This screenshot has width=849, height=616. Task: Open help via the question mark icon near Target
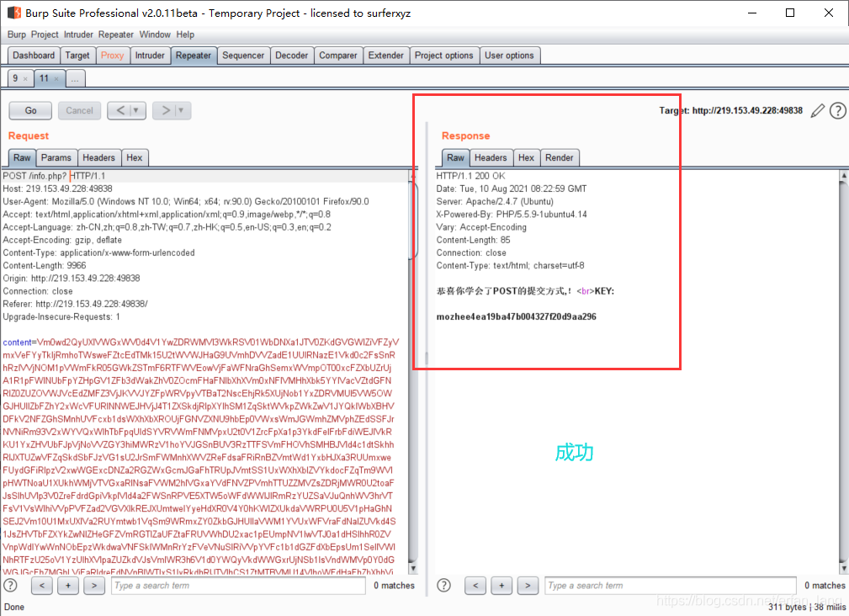(x=837, y=110)
